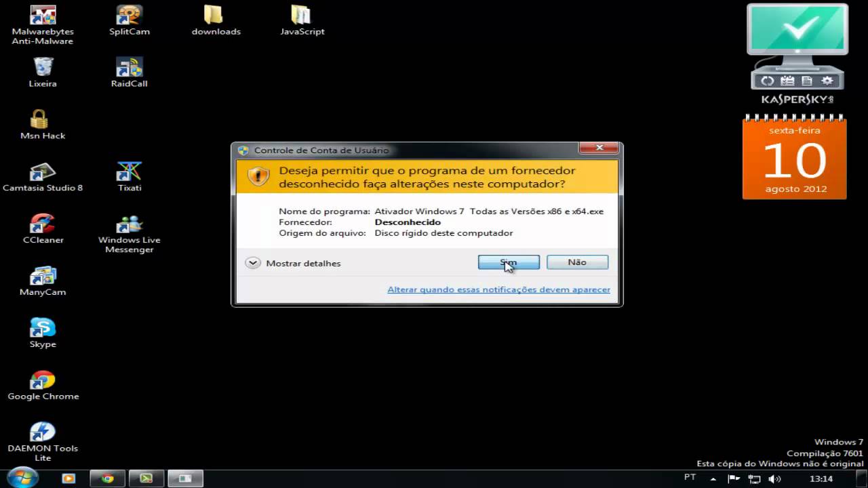This screenshot has width=868, height=488.
Task: Select the CCleaner desktop shortcut
Action: [43, 229]
